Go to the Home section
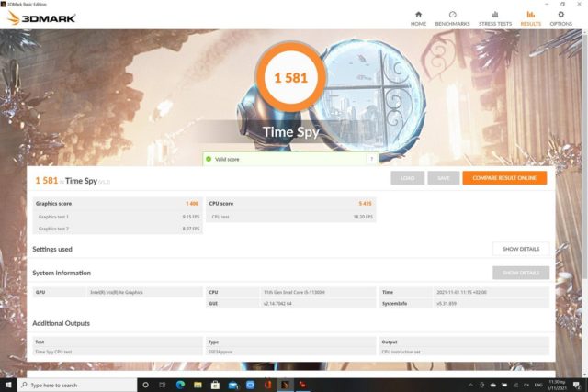 click(x=418, y=18)
